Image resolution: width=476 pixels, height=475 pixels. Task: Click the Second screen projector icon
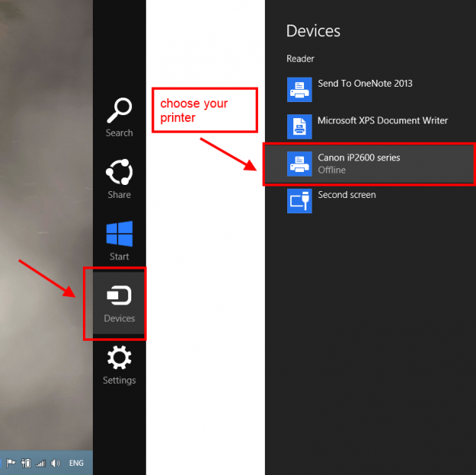click(299, 201)
